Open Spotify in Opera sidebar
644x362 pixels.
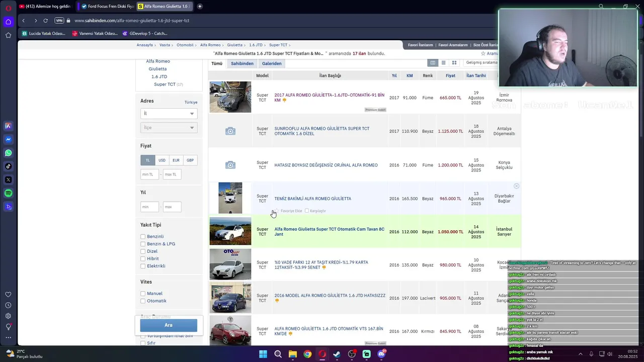pos(8,193)
